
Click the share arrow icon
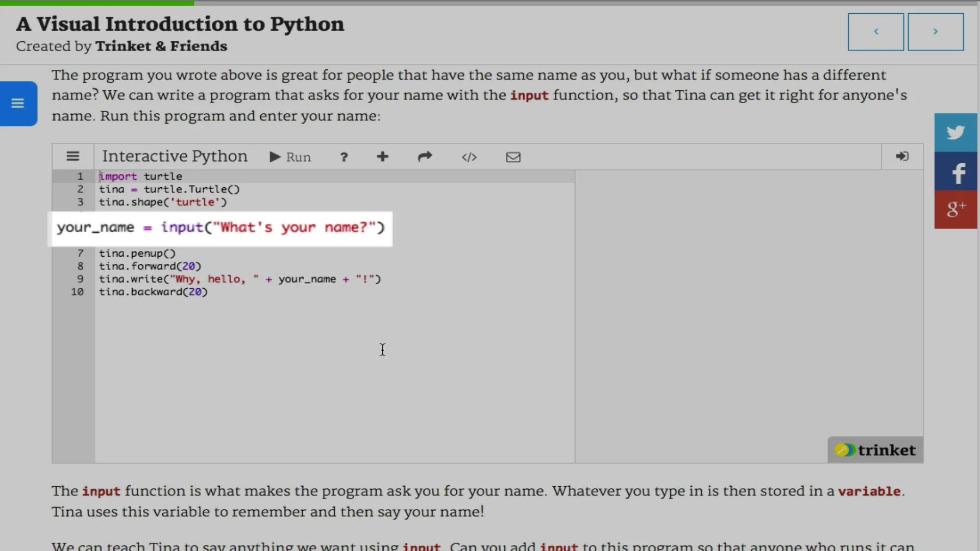pyautogui.click(x=425, y=157)
